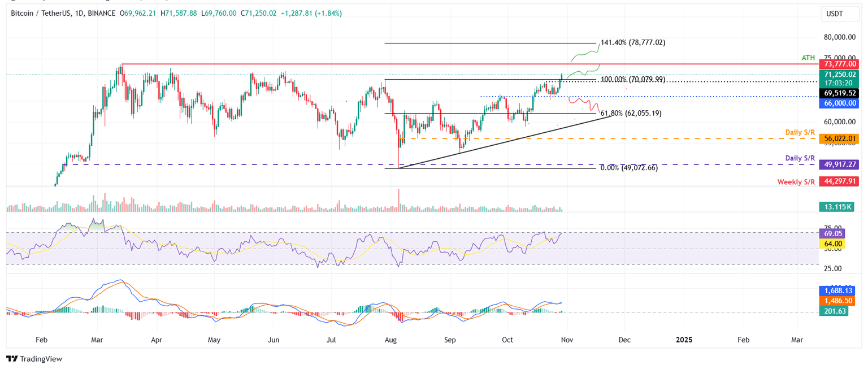The width and height of the screenshot is (868, 369).
Task: Click the countdown timer showing 17:03:20
Action: [x=840, y=83]
